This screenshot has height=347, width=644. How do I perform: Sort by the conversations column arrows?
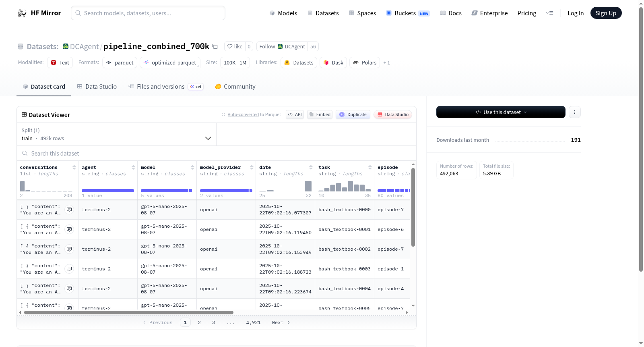click(x=74, y=167)
